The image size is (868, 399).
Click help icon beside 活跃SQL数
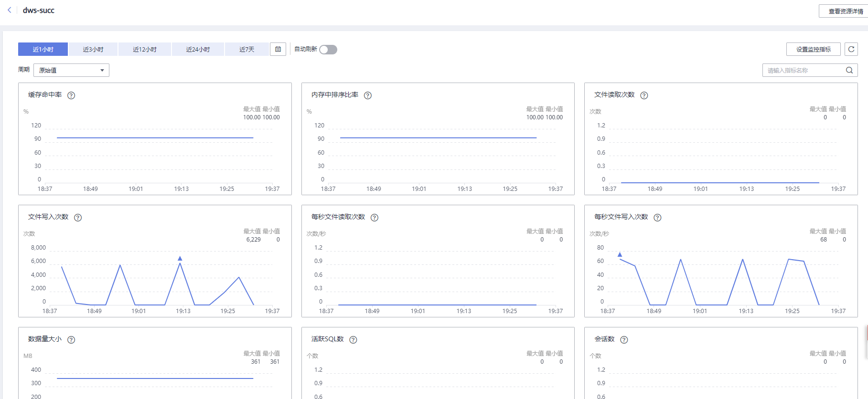pyautogui.click(x=353, y=340)
